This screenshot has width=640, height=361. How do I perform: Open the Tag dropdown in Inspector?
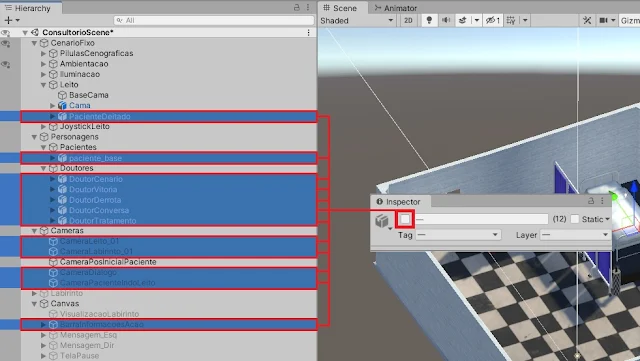(x=458, y=235)
